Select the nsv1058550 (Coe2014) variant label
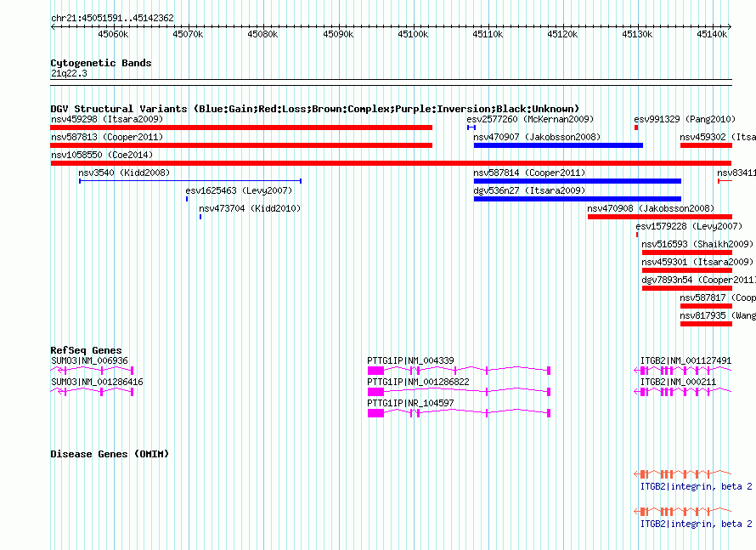 click(102, 155)
